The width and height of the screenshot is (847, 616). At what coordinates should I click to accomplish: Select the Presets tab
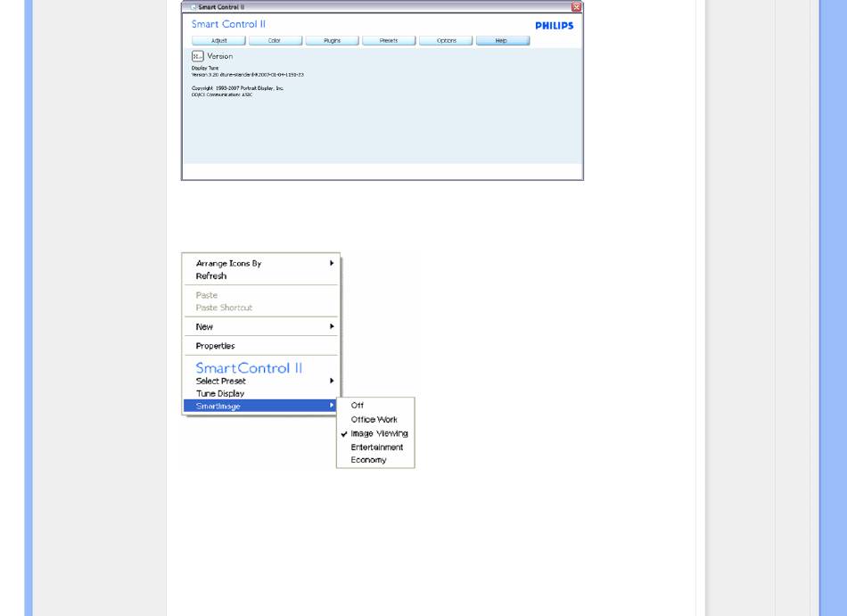tap(389, 40)
